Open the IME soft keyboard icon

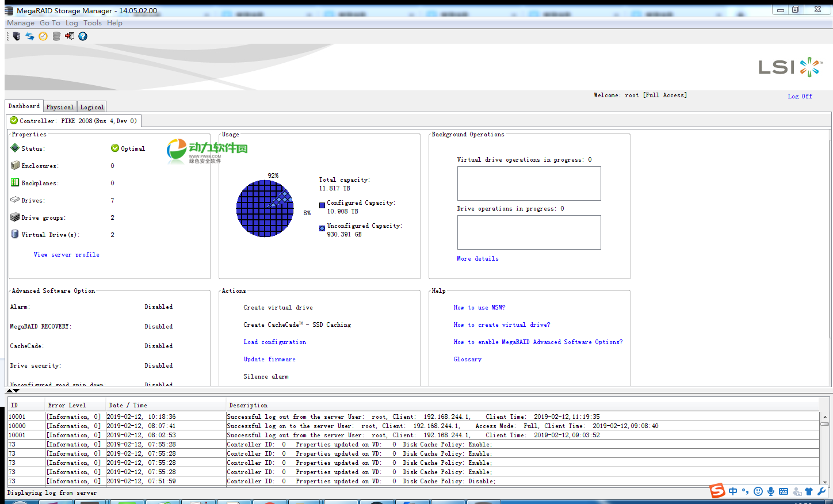point(784,491)
